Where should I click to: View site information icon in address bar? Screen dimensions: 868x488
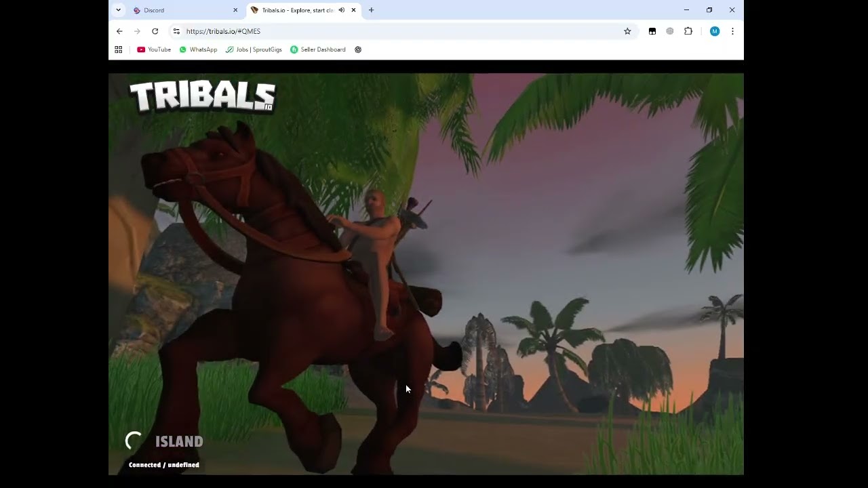[x=176, y=31]
